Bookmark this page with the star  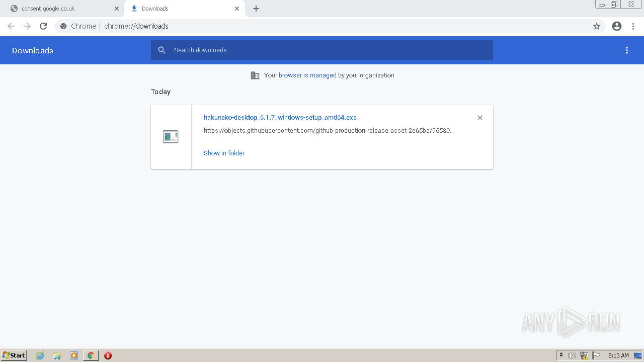[597, 26]
